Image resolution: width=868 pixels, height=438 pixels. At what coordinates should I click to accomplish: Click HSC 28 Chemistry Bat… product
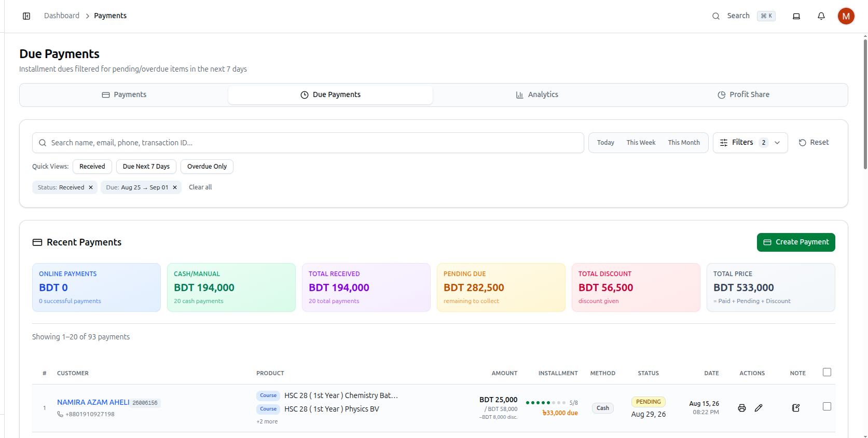(x=341, y=395)
